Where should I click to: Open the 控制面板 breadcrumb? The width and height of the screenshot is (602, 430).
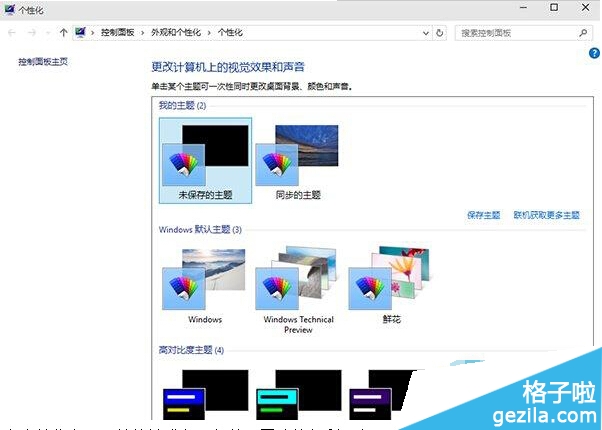click(x=117, y=33)
